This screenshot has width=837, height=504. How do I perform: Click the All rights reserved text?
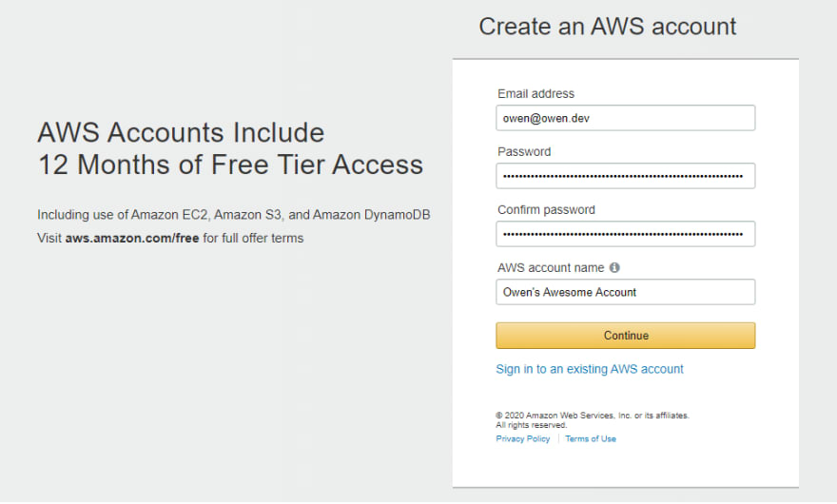(531, 425)
